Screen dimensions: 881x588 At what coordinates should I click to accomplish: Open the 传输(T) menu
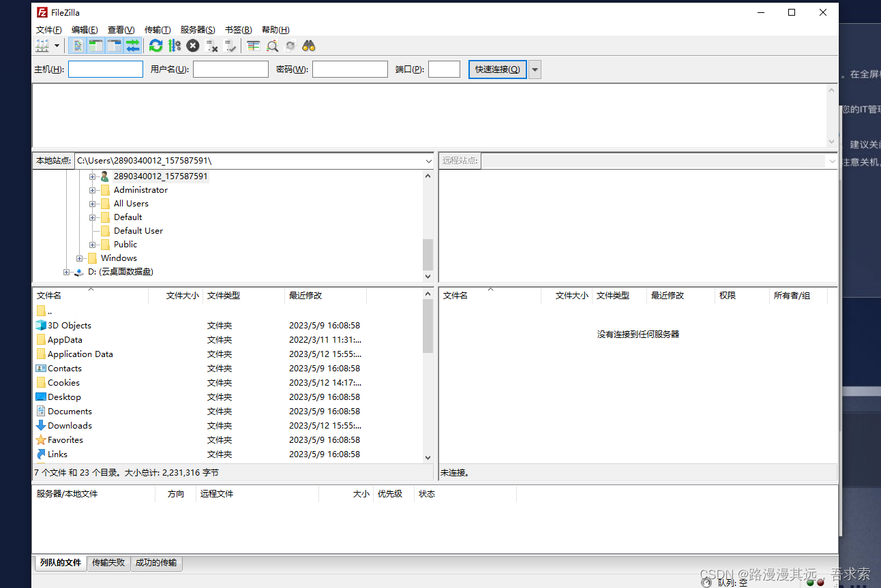coord(158,30)
